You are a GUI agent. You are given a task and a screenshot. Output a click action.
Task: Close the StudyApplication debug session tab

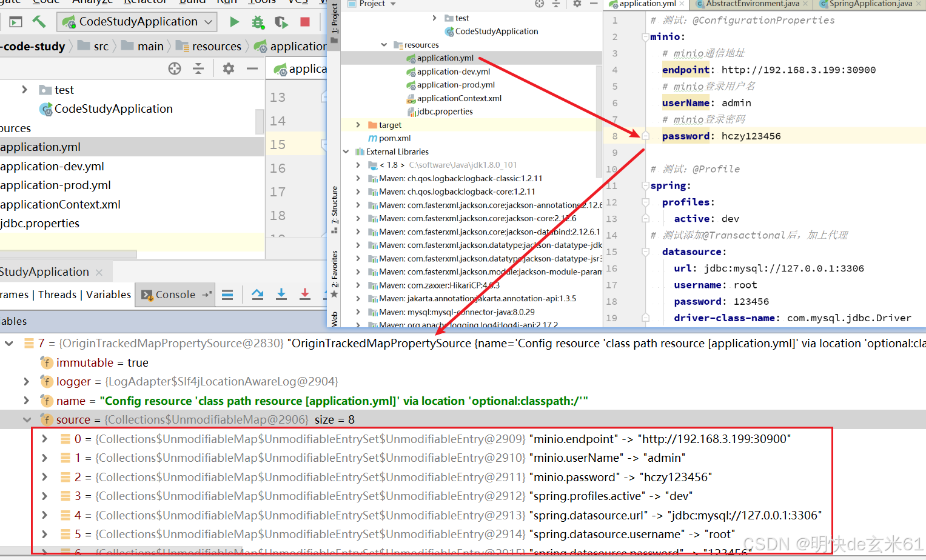99,273
